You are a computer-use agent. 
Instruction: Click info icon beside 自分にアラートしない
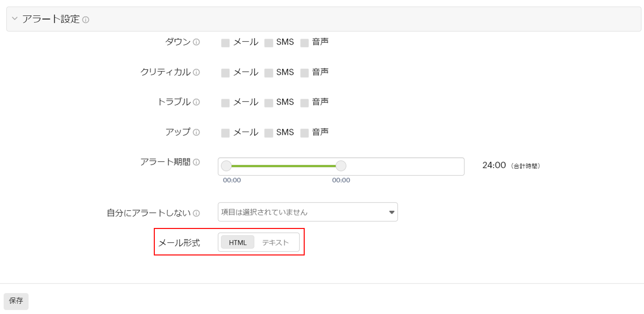click(x=196, y=214)
